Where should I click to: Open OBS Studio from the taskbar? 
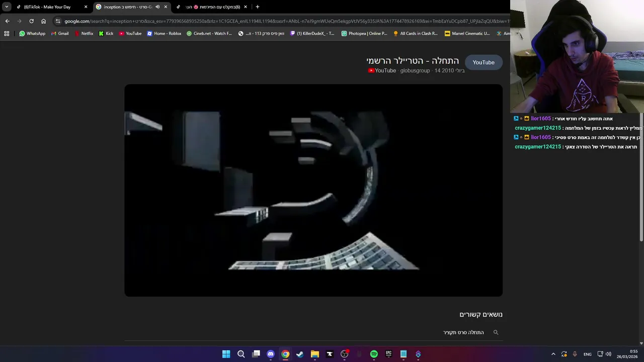344,354
